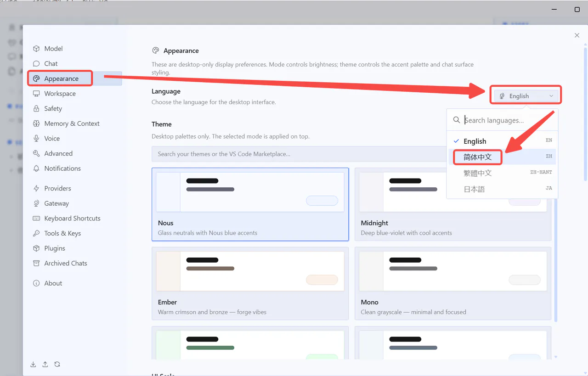Click the Voice microphone icon
The height and width of the screenshot is (376, 588).
tap(36, 139)
